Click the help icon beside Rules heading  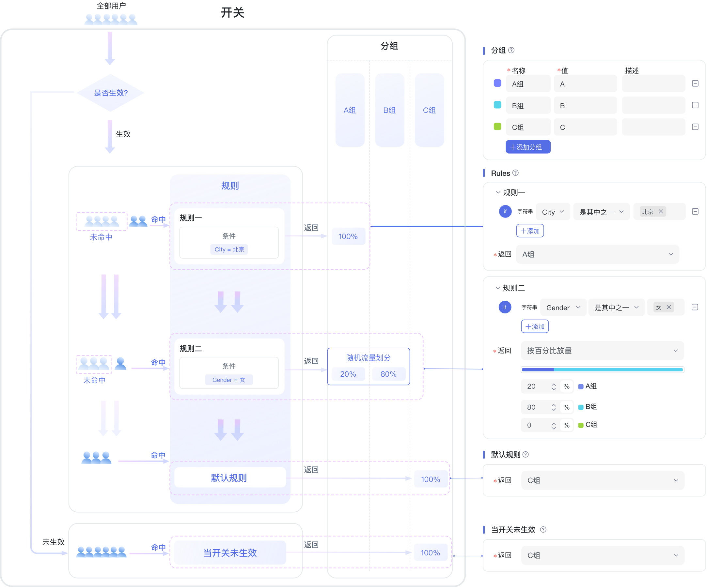pos(515,173)
